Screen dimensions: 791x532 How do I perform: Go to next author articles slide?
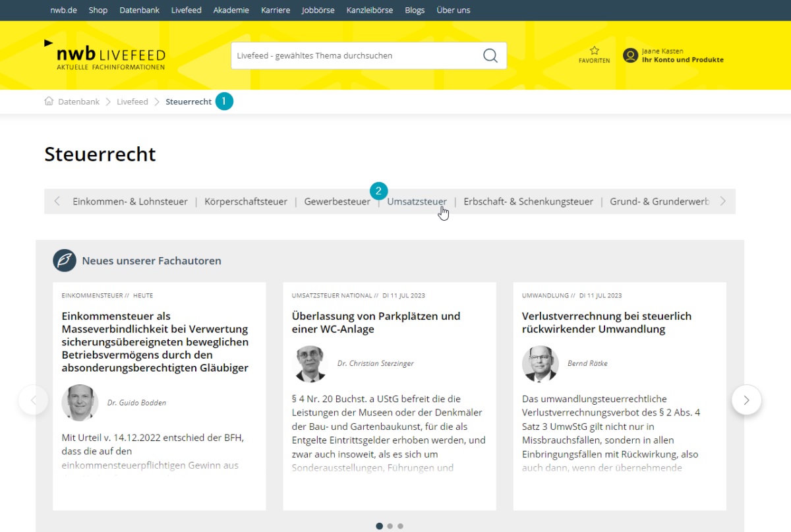746,399
